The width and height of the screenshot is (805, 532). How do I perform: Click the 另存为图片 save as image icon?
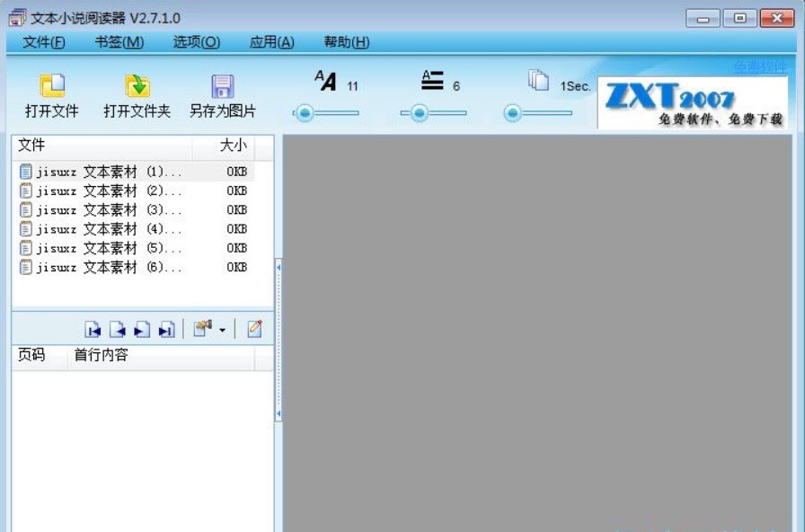tap(223, 85)
